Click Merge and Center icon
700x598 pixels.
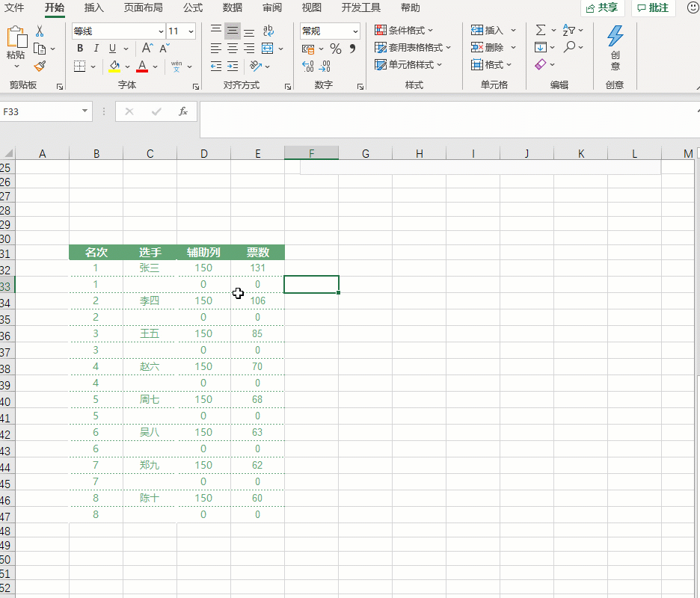click(x=268, y=48)
